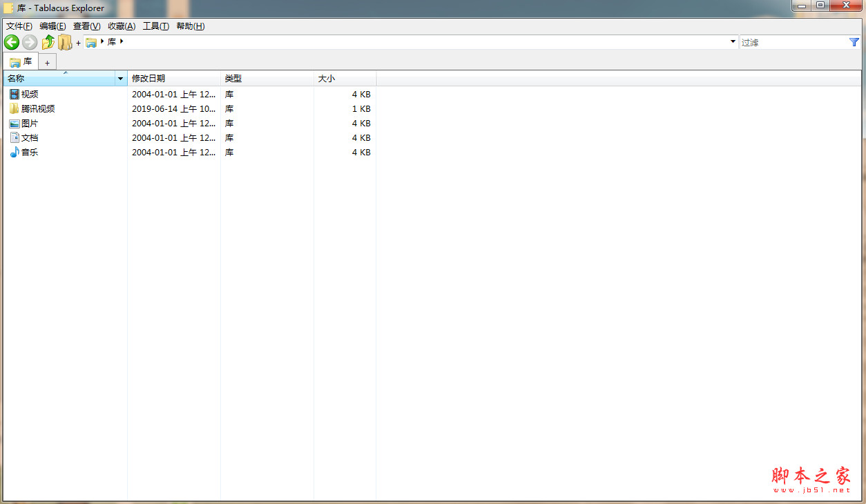Open the 名称 column header dropdown arrow
This screenshot has width=866, height=504.
(120, 78)
